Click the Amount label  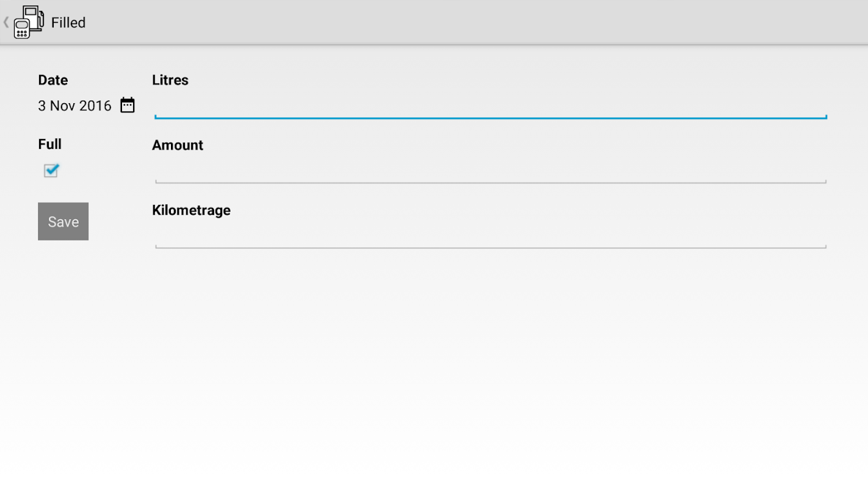point(178,145)
